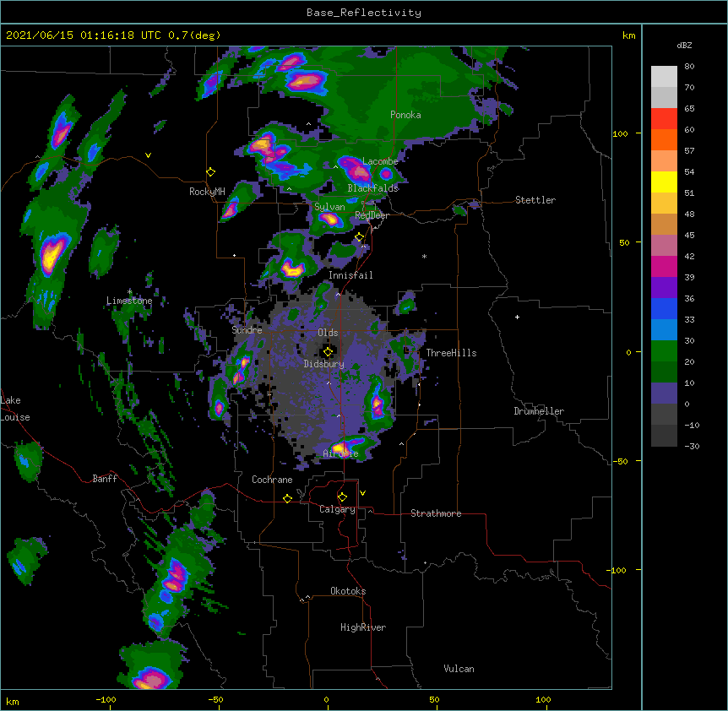Click the Calgary city label
The height and width of the screenshot is (711, 728).
pyautogui.click(x=338, y=509)
